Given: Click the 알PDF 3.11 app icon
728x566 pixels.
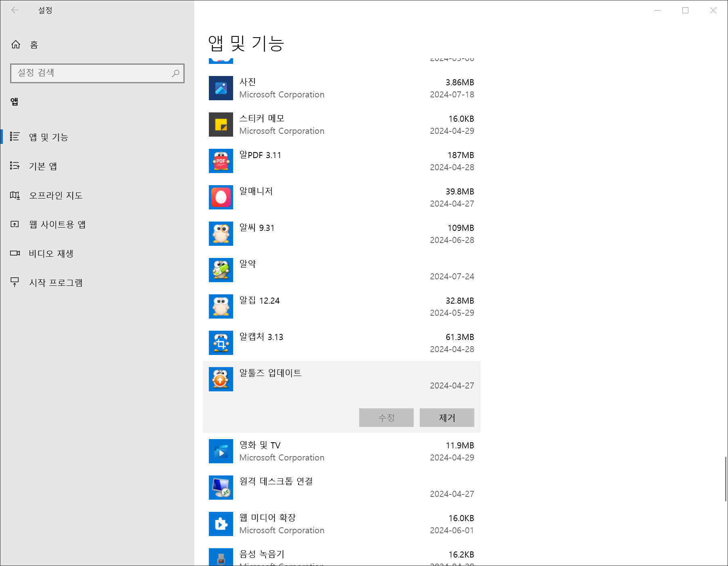Looking at the screenshot, I should (x=221, y=161).
